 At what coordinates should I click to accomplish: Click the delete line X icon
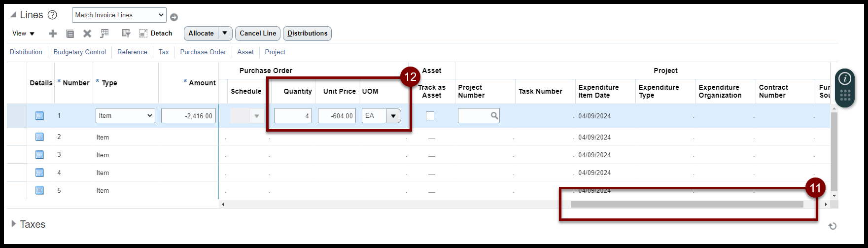(87, 34)
